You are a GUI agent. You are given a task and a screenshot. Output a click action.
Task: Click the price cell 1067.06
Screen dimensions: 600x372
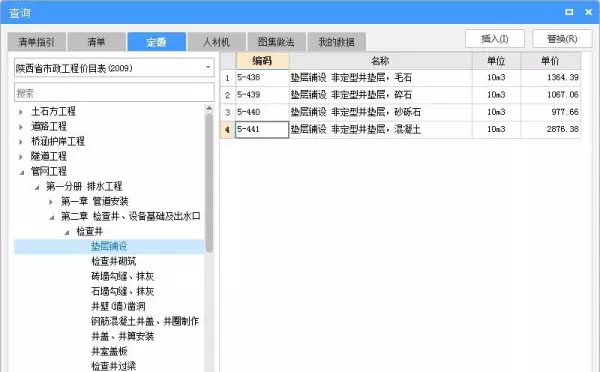(551, 95)
